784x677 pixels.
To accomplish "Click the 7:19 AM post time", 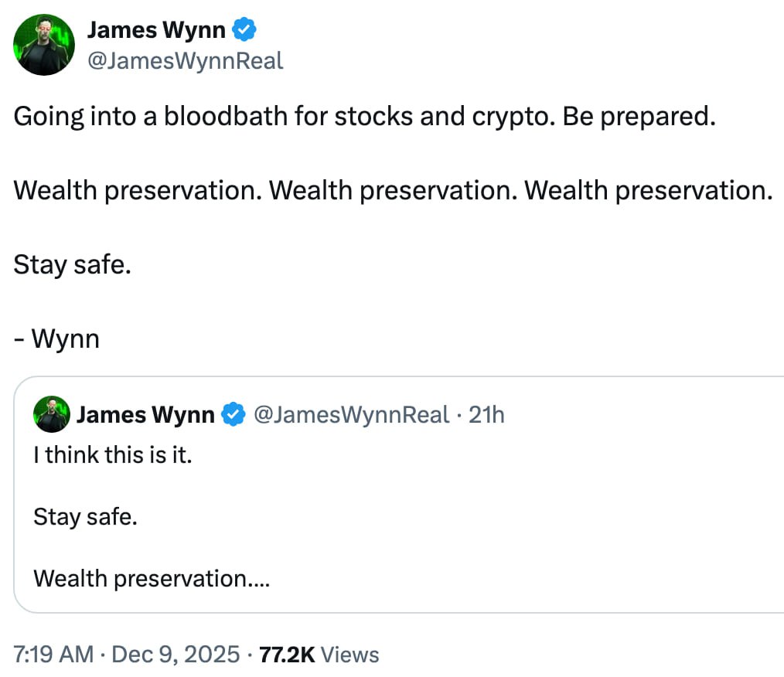I will click(x=53, y=655).
